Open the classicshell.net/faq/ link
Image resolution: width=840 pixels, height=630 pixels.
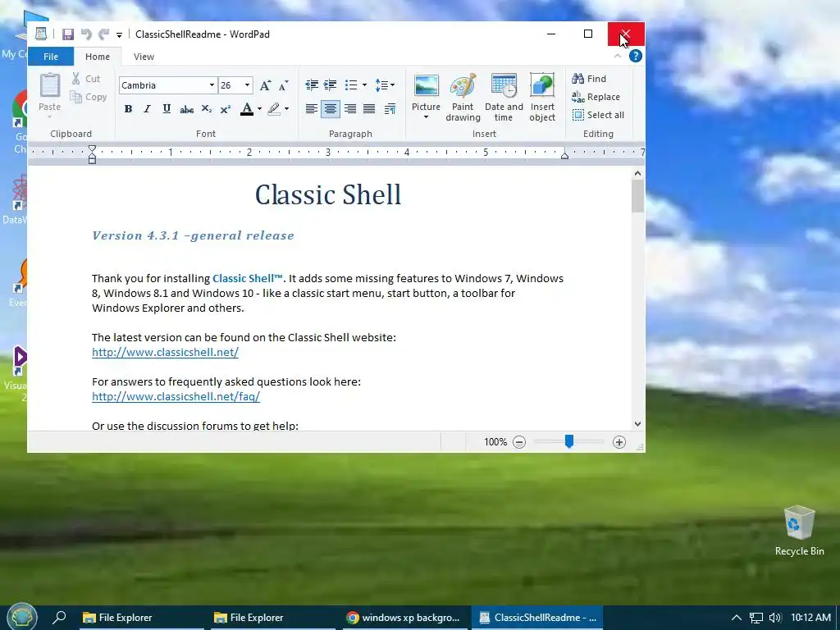[176, 397]
